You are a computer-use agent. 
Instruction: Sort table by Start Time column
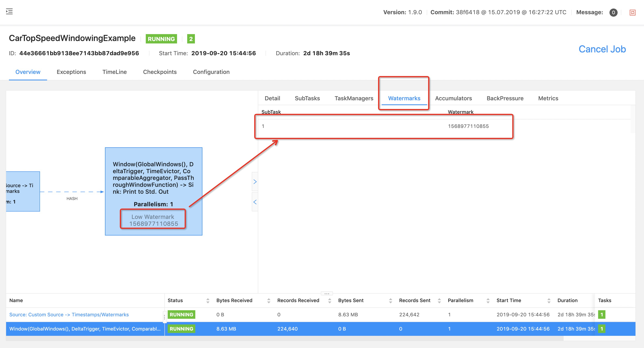click(549, 300)
